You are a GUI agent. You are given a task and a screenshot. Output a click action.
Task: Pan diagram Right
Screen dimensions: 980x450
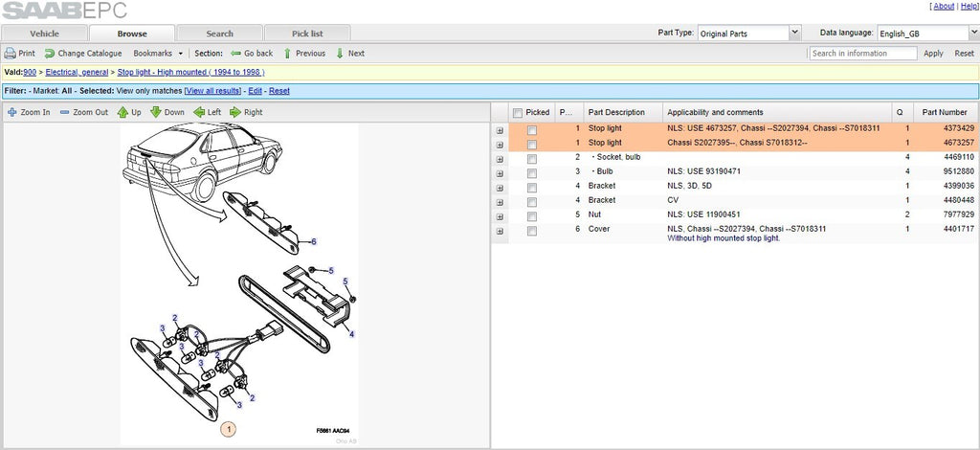point(246,113)
